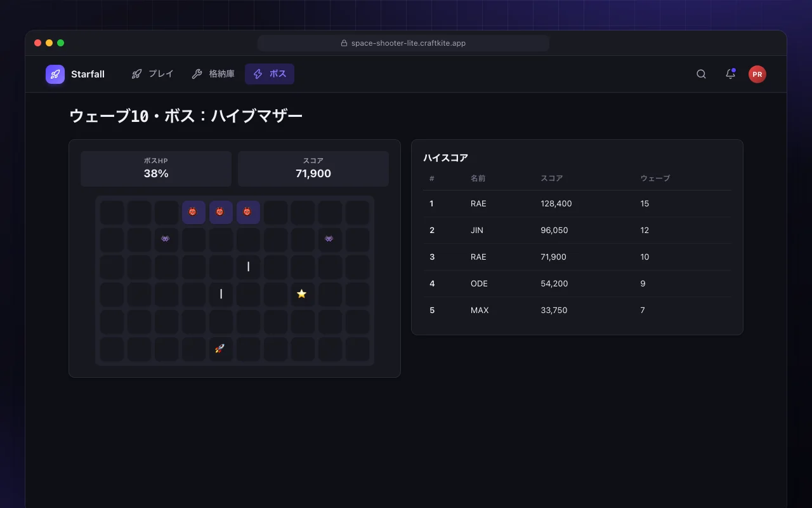
Task: Click the 33,750 score cell
Action: coord(554,311)
